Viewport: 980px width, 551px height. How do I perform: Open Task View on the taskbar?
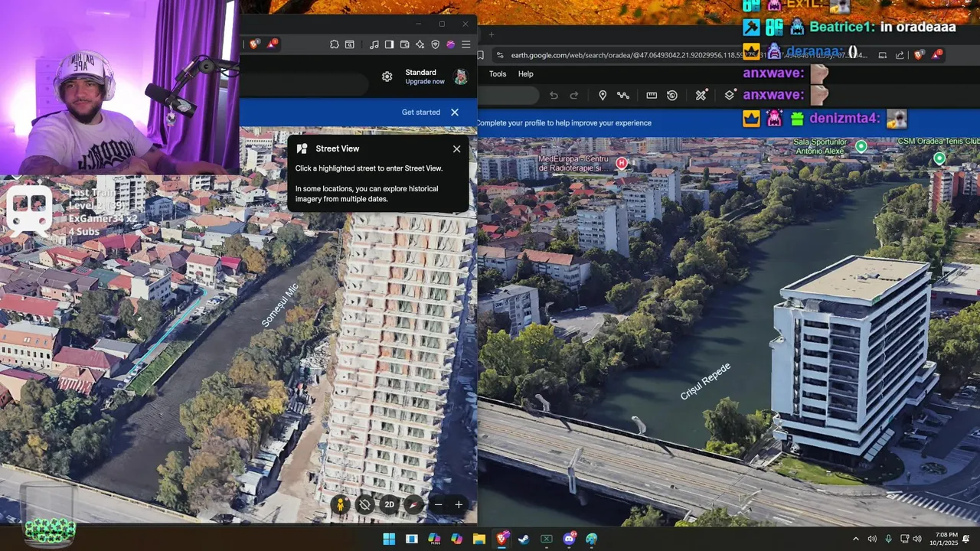[x=412, y=539]
